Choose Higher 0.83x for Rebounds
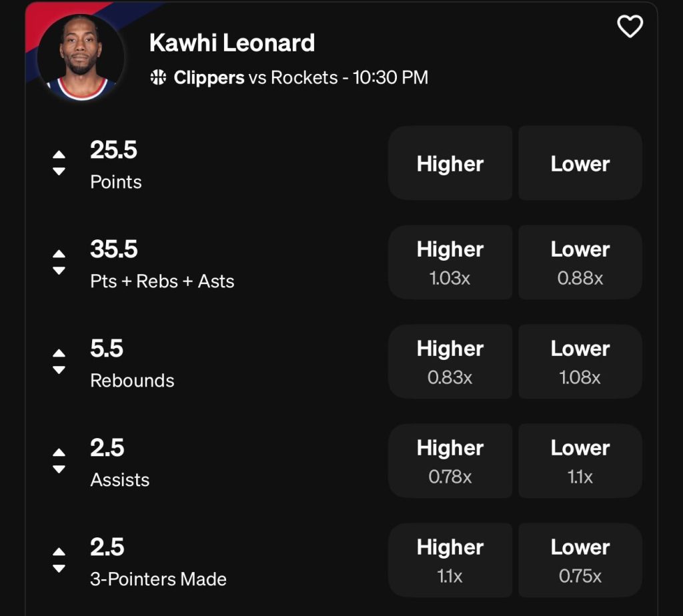 pos(450,361)
